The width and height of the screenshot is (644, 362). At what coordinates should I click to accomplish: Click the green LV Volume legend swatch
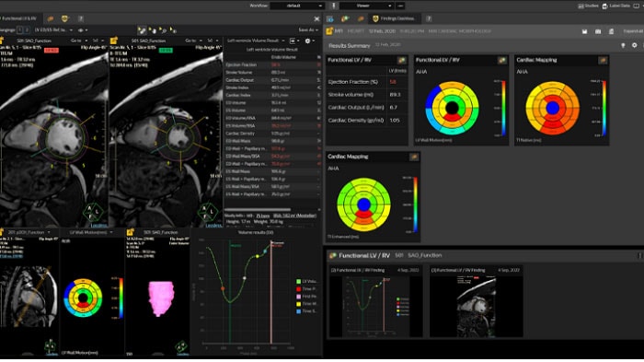point(299,281)
